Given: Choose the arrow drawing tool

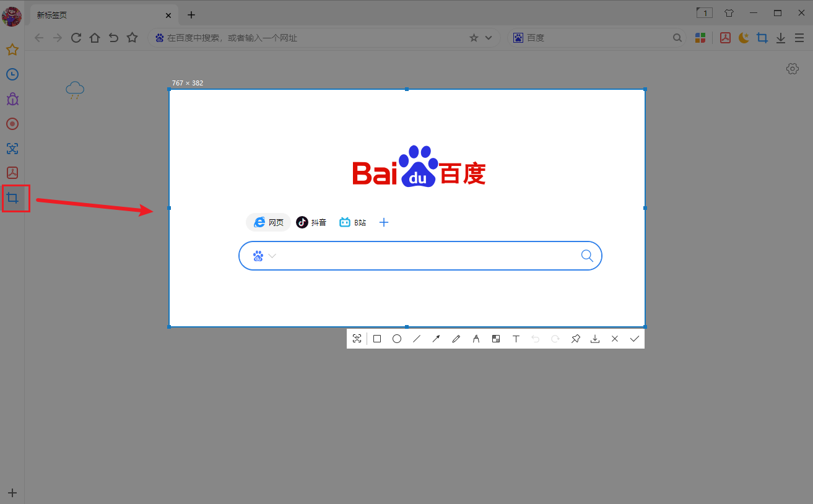Looking at the screenshot, I should [437, 339].
